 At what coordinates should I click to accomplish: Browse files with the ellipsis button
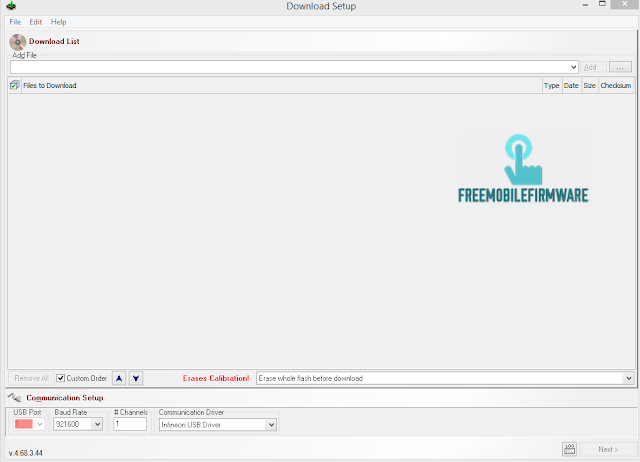620,67
